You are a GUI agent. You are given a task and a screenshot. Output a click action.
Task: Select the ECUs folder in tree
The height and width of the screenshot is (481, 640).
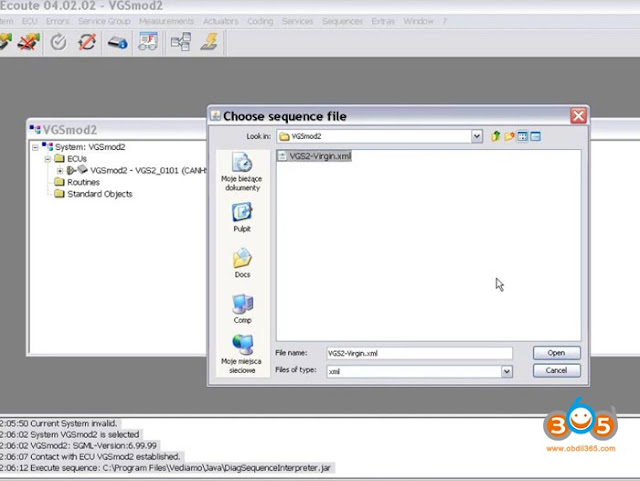pyautogui.click(x=71, y=158)
